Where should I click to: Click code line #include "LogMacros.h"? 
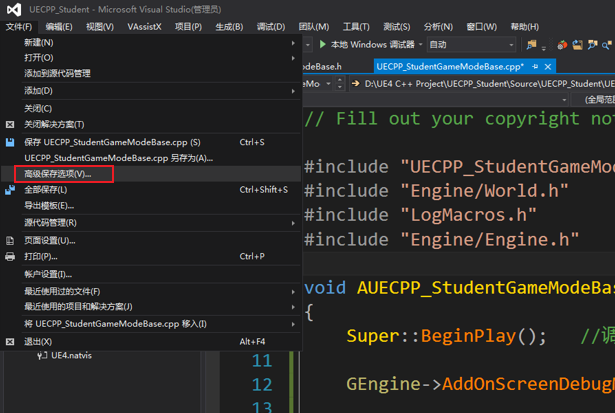(x=420, y=215)
